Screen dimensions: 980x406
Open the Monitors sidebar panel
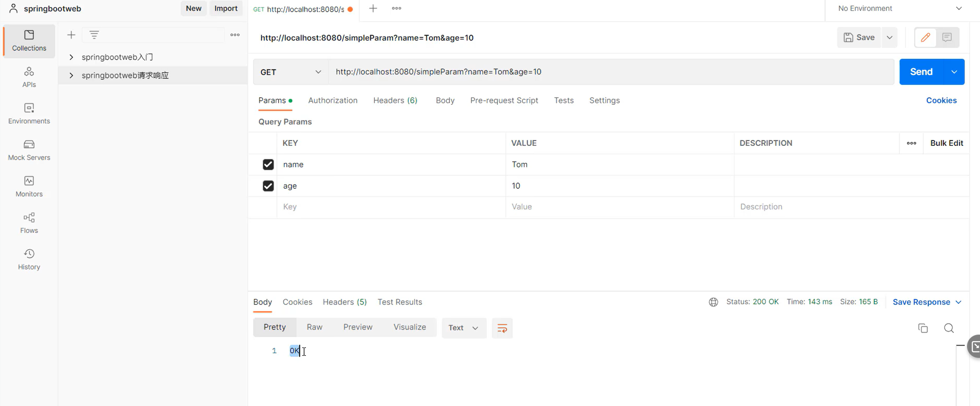pos(29,187)
